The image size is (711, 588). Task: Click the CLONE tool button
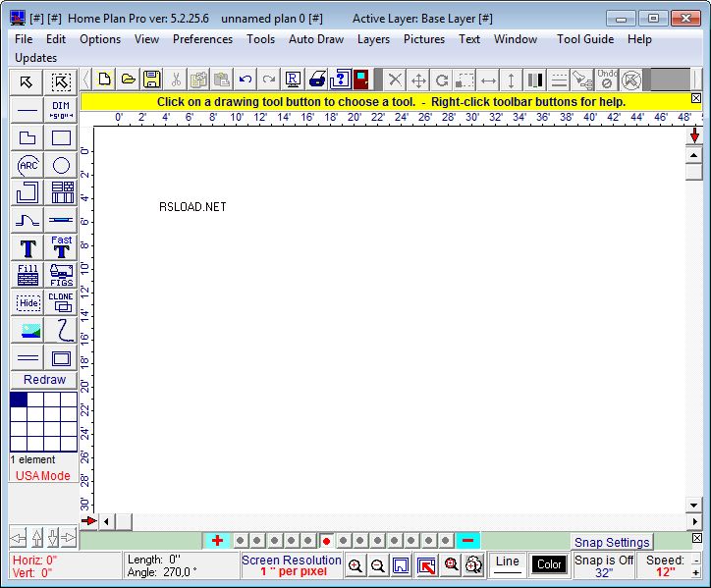point(61,303)
